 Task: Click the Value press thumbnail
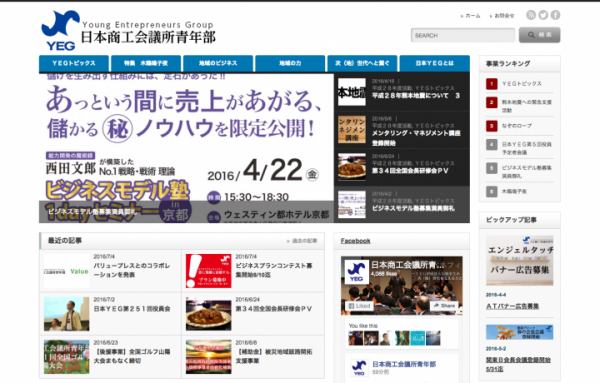pyautogui.click(x=67, y=271)
